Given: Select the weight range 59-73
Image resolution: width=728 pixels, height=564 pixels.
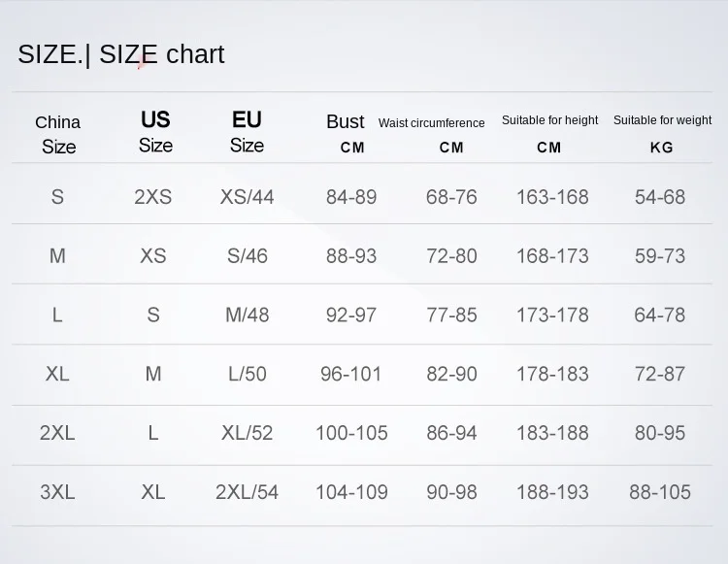Looking at the screenshot, I should (660, 256).
